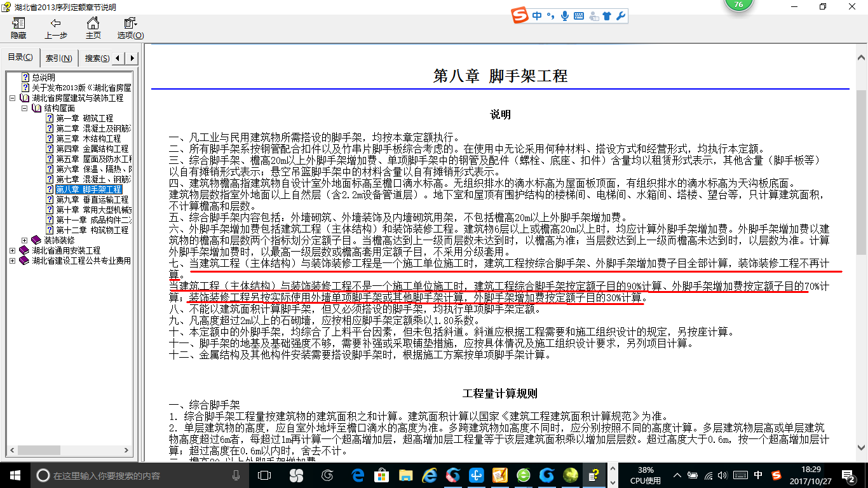
Task: Open the Sogou skin (shirt) icon
Action: click(x=607, y=16)
